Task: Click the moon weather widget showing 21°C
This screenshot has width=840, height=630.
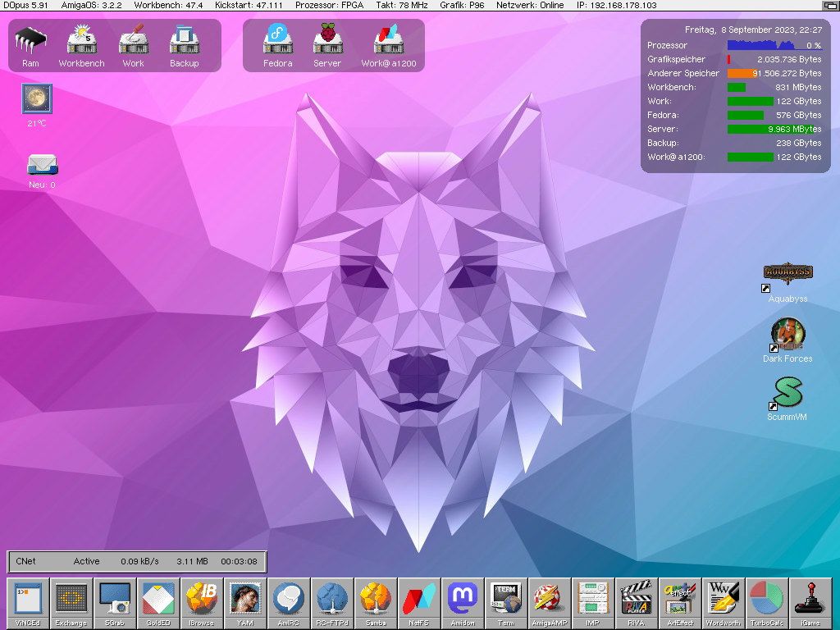Action: (x=37, y=99)
